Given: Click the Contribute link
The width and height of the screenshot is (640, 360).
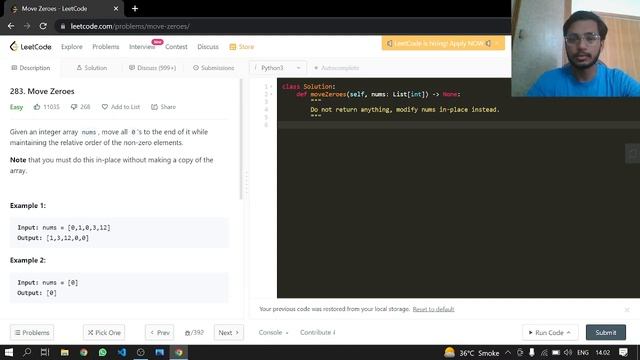Looking at the screenshot, I should 318,333.
